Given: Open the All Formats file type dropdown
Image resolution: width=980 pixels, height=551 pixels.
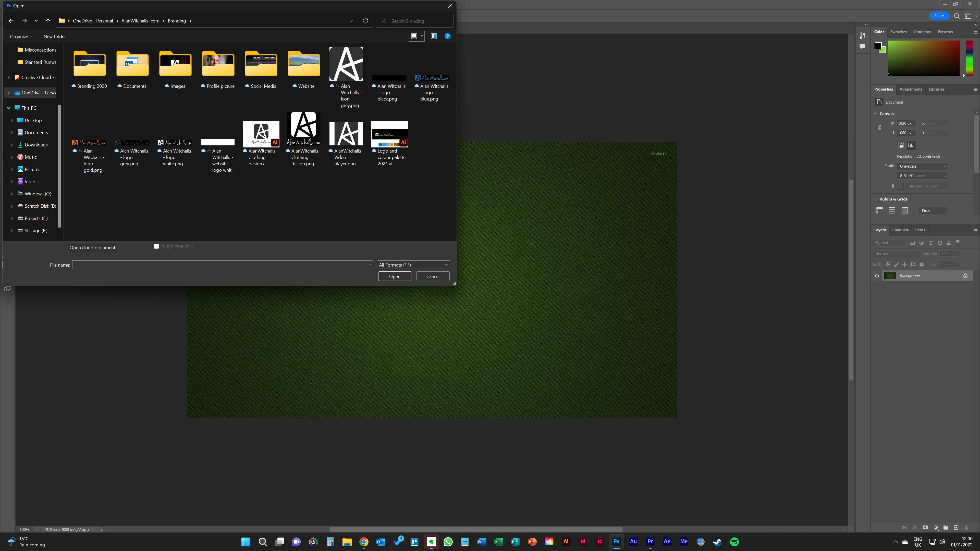Looking at the screenshot, I should tap(413, 265).
